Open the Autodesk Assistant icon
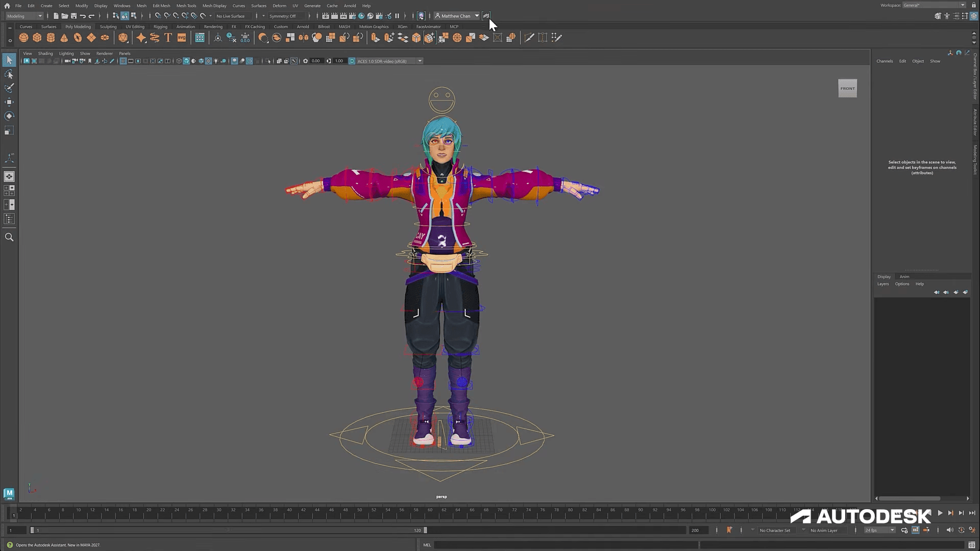 (486, 16)
